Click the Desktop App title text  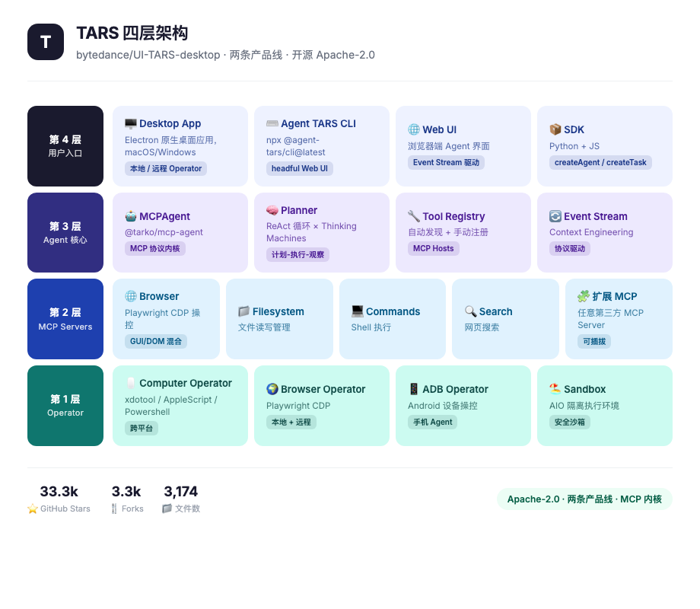[170, 124]
